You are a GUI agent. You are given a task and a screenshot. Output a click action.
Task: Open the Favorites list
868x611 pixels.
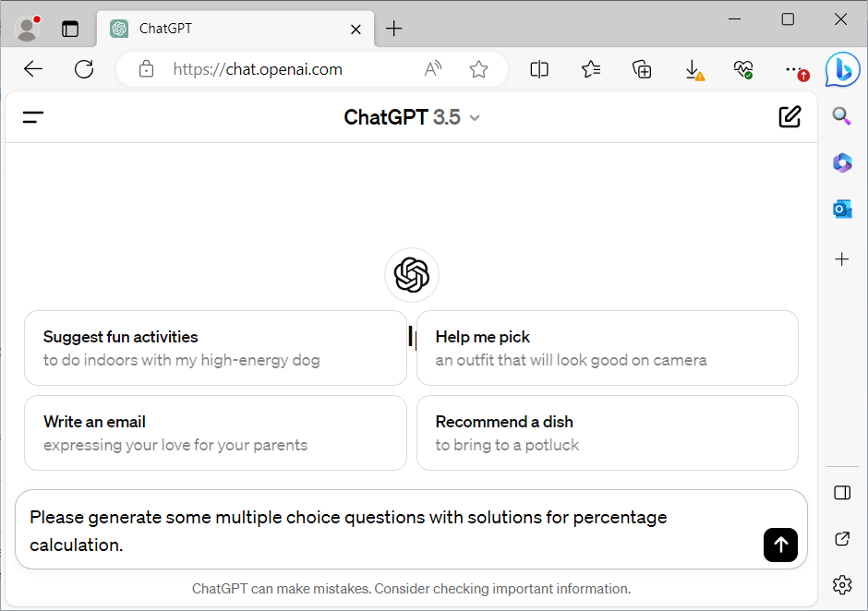pyautogui.click(x=591, y=69)
